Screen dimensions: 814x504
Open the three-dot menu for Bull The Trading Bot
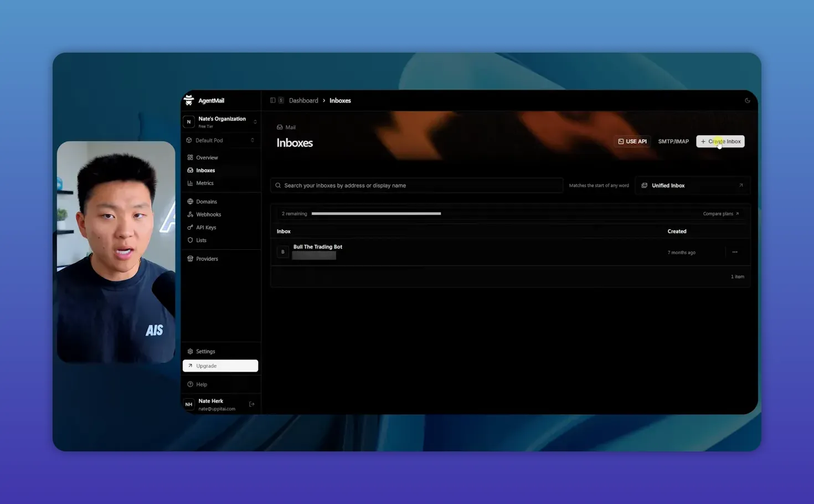click(x=735, y=252)
